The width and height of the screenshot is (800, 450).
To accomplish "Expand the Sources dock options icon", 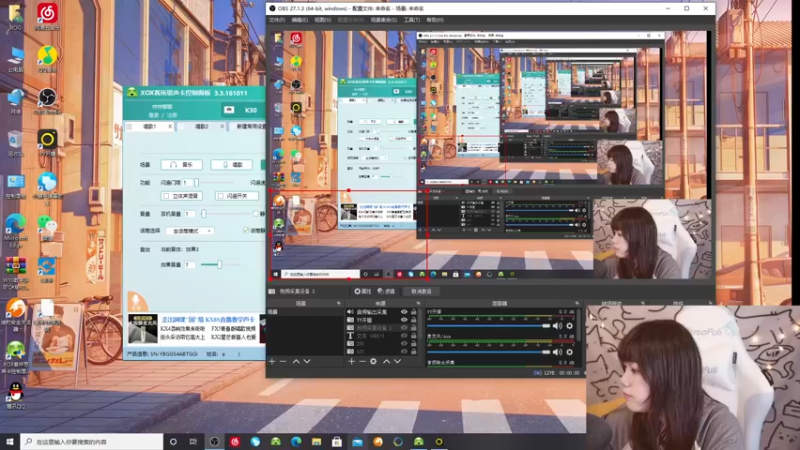I will [418, 304].
